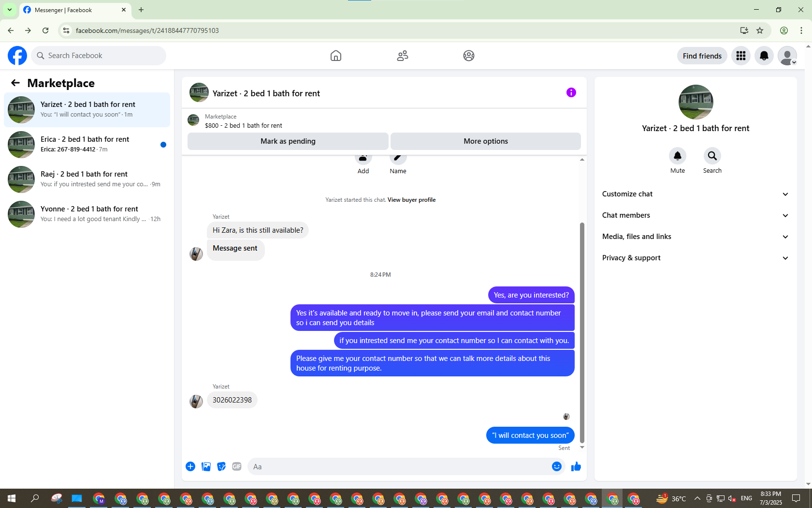Click the 'Yes, are you interested?' message

pos(531,295)
